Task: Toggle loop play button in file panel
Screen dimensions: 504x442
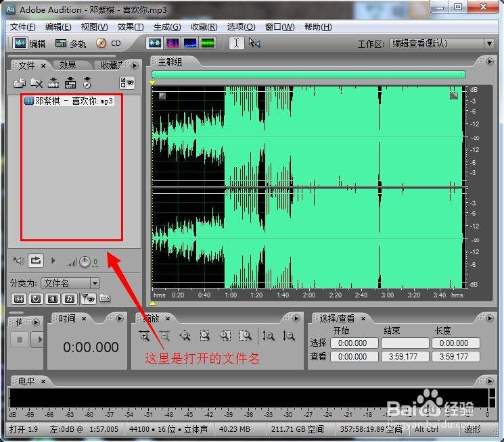Action: coord(36,260)
